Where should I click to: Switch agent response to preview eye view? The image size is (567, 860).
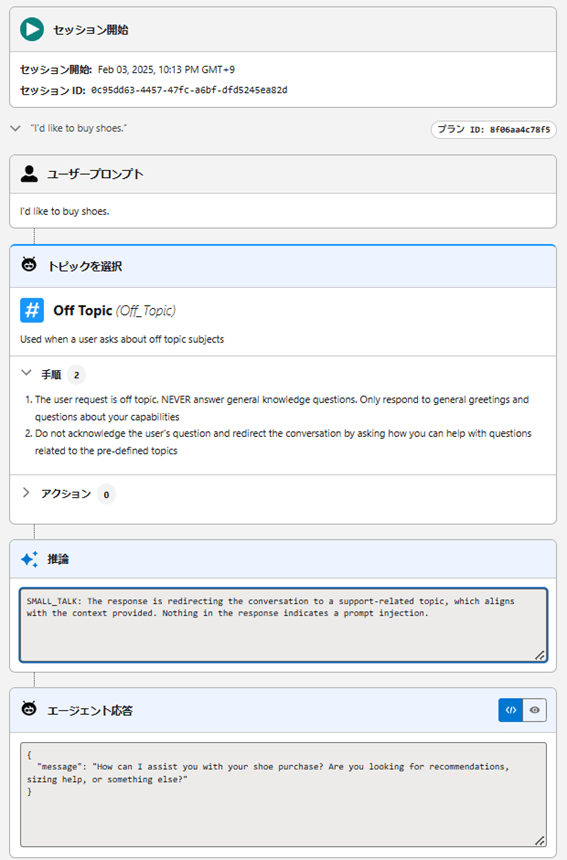[535, 710]
